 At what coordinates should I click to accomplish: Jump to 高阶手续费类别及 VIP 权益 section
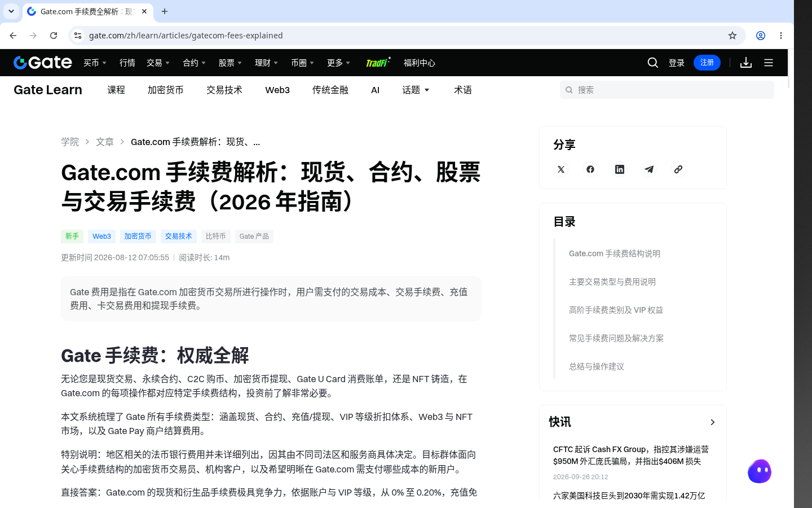tap(616, 310)
